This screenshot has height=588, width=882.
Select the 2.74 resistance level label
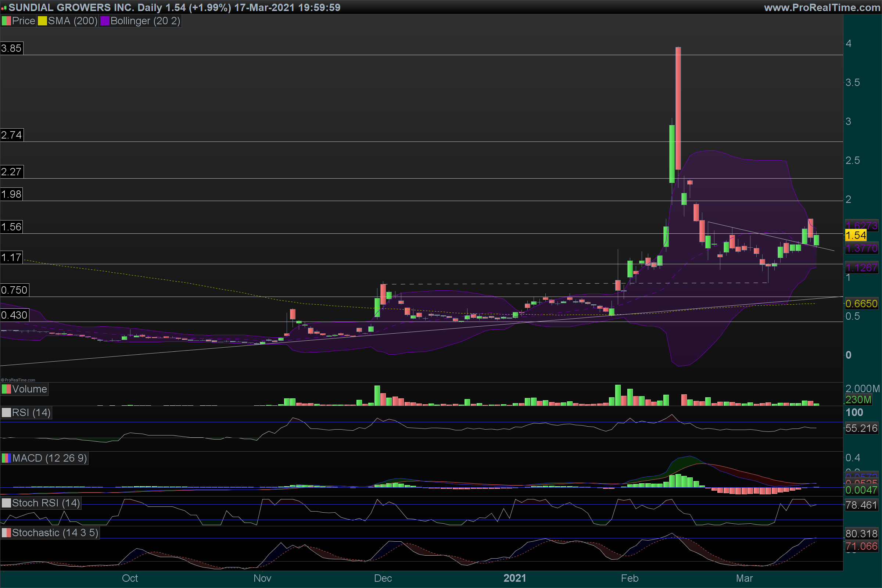[12, 135]
